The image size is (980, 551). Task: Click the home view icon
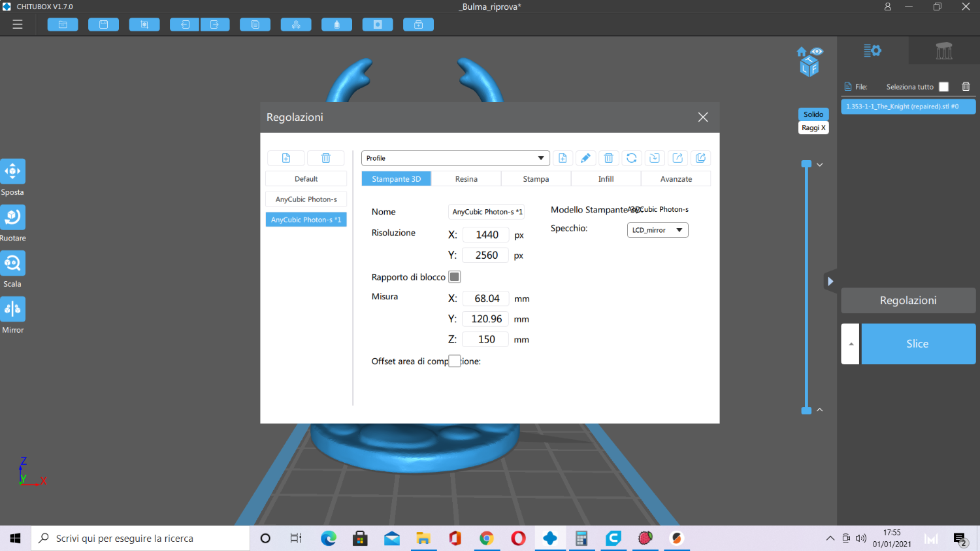pos(802,52)
